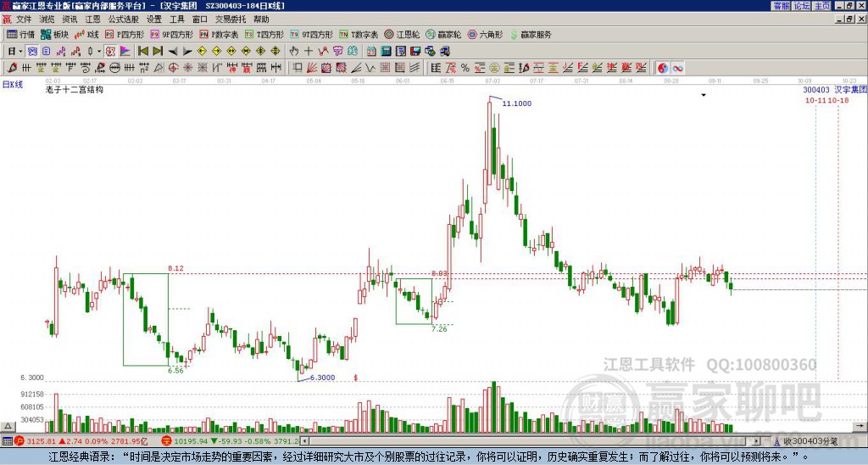Jump to first bar with green arrow
This screenshot has height=465, width=868.
[x=142, y=51]
